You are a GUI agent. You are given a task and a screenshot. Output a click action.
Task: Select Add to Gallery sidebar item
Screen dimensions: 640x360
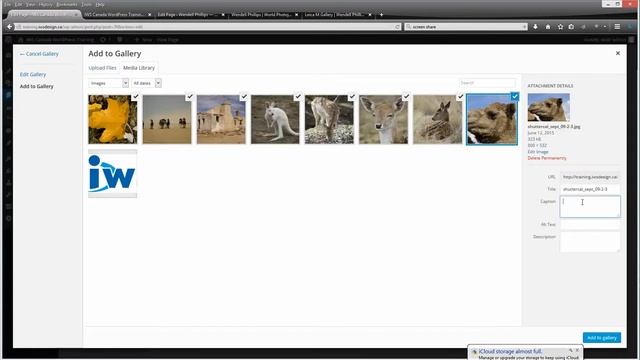(x=37, y=87)
